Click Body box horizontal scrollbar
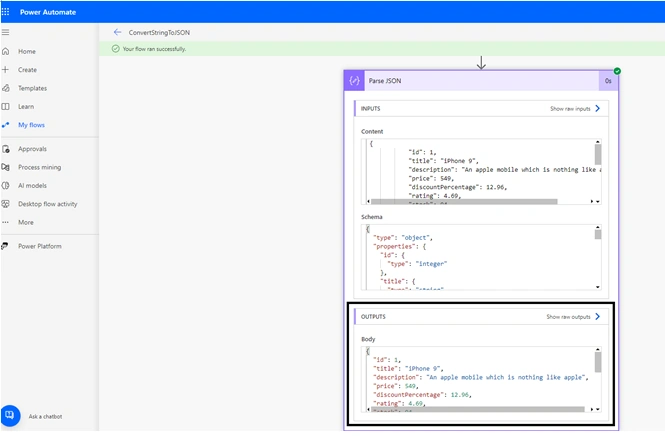665x436 pixels. [478, 409]
